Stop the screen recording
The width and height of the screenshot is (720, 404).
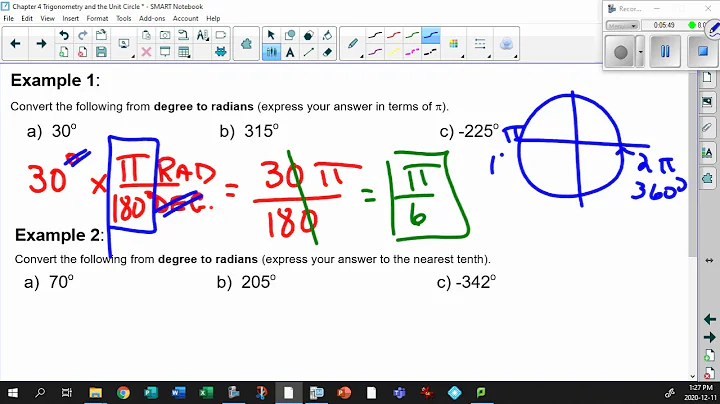(x=703, y=51)
